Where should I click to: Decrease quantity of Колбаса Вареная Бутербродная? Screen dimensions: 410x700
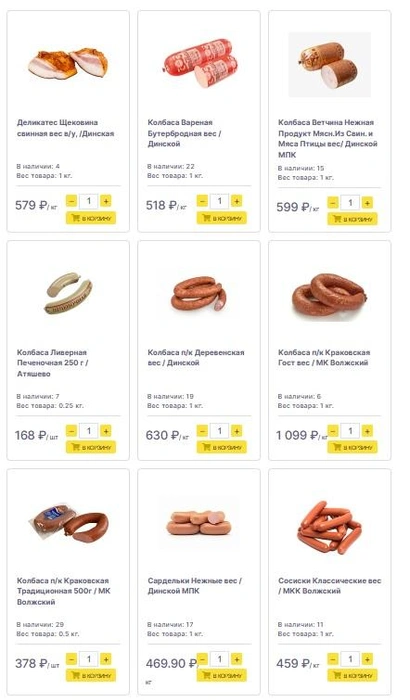tap(202, 201)
